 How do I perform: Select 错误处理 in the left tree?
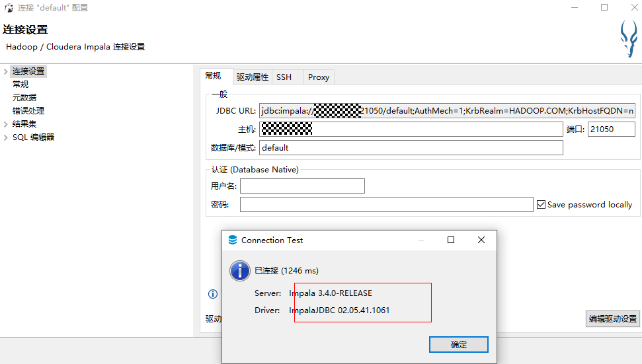tap(28, 110)
